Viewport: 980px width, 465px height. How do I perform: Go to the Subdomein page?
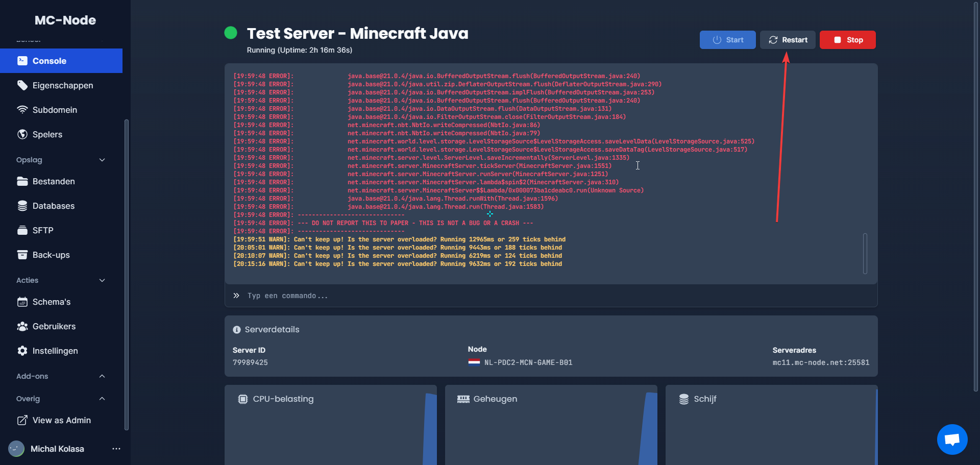coord(61,110)
